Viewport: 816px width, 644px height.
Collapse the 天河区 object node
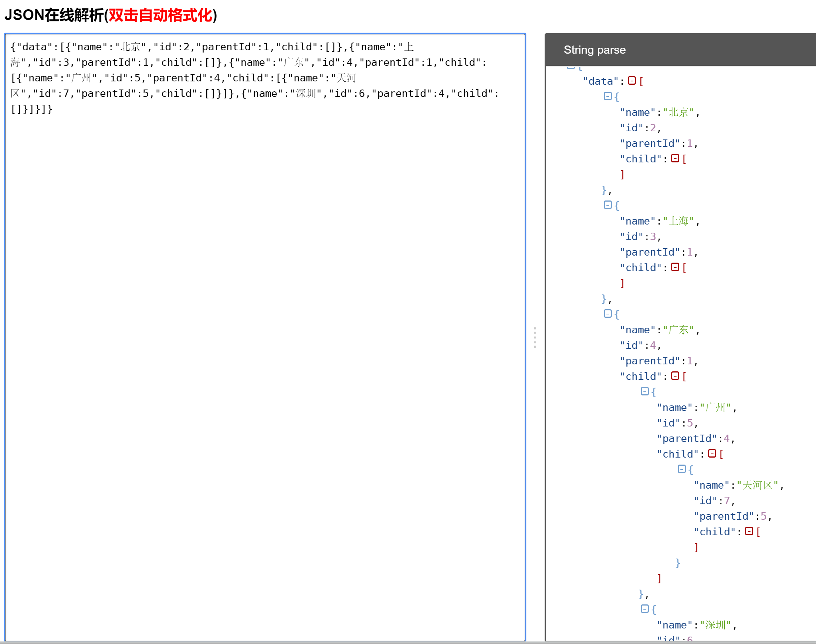(682, 469)
